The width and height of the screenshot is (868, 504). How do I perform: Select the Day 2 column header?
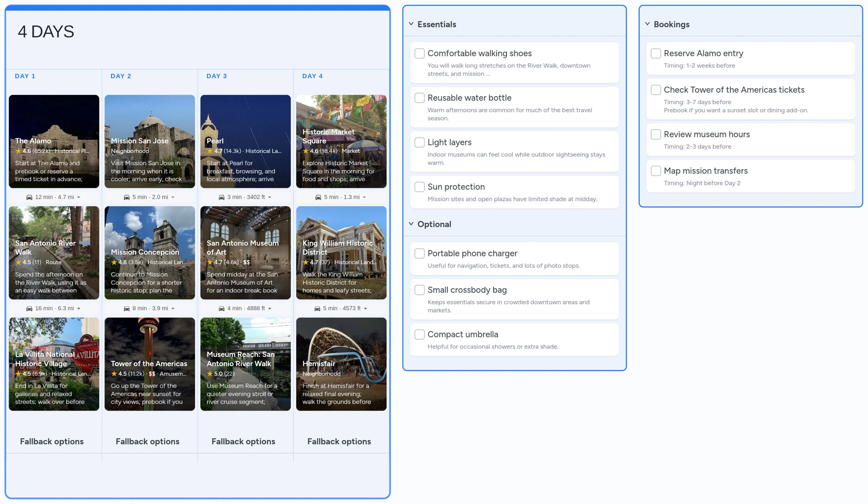[x=121, y=76]
